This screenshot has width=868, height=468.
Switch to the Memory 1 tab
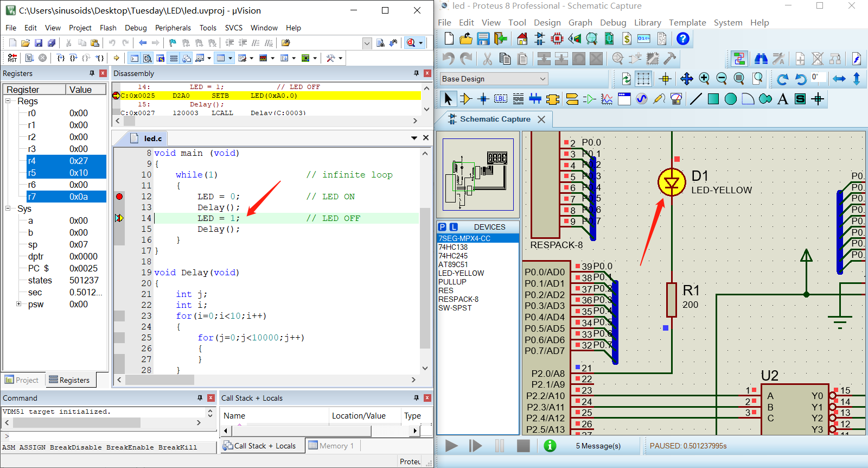331,446
